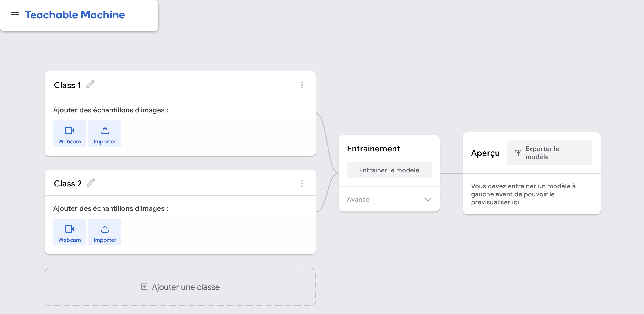The height and width of the screenshot is (314, 644).
Task: Start Webcam capture for Class 2
Action: pos(70,232)
